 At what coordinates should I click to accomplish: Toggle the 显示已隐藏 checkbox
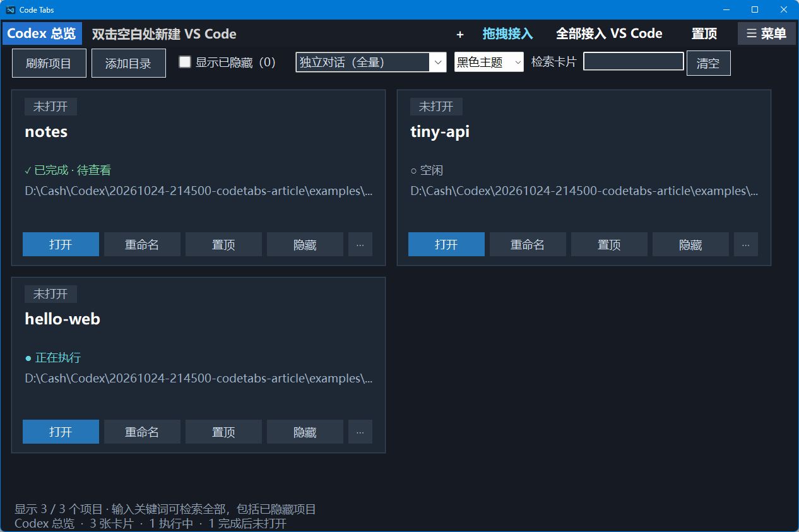tap(185, 62)
